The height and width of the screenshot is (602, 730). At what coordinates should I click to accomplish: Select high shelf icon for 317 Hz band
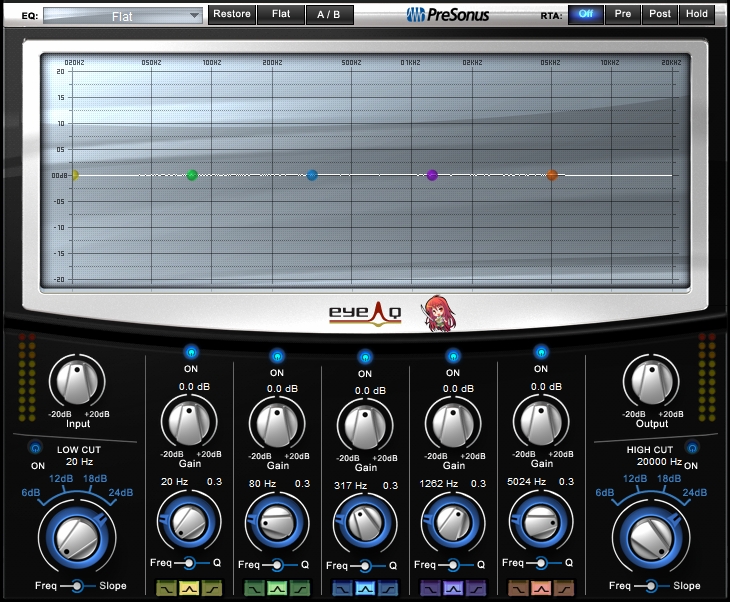point(387,588)
